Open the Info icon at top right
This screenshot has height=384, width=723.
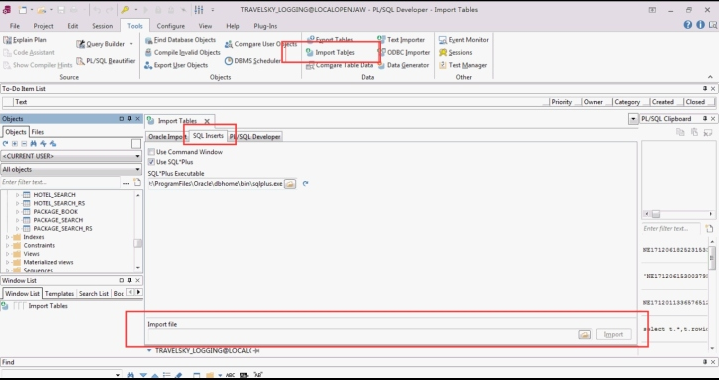700,25
